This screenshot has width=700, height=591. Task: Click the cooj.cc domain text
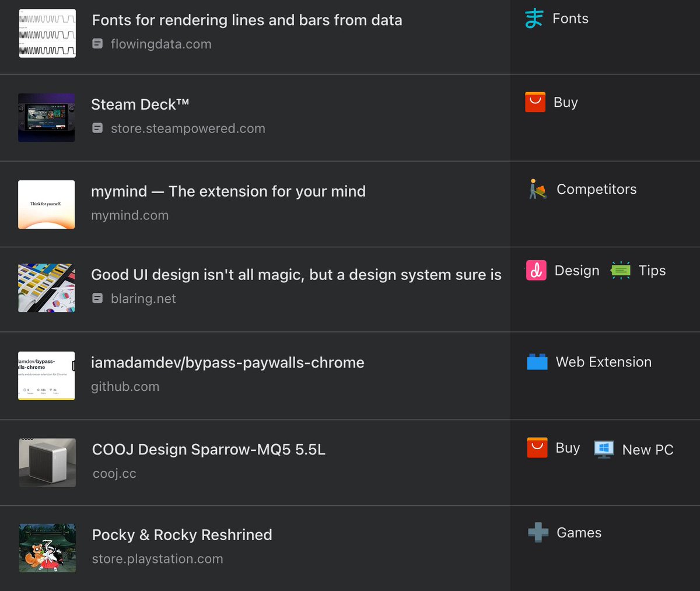point(114,474)
